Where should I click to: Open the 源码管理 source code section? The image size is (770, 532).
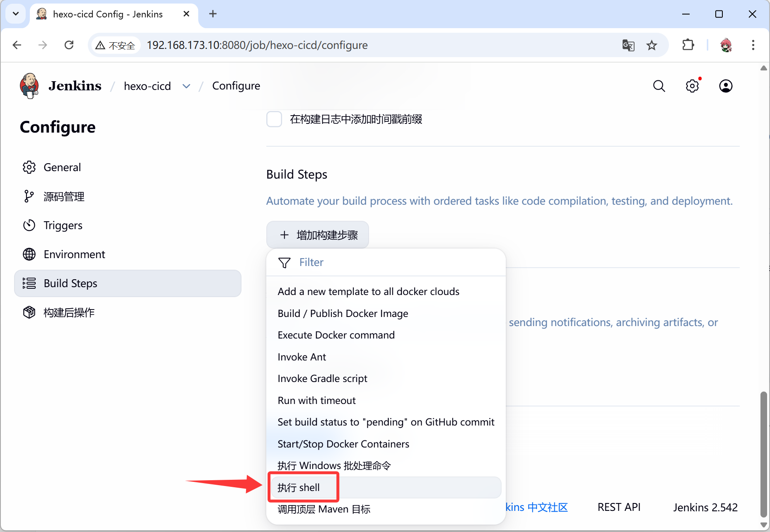coord(64,196)
